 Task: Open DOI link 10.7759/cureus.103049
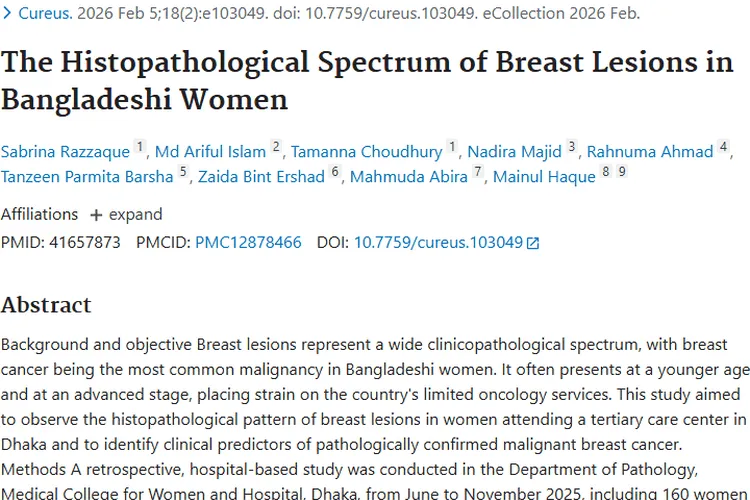tap(438, 242)
